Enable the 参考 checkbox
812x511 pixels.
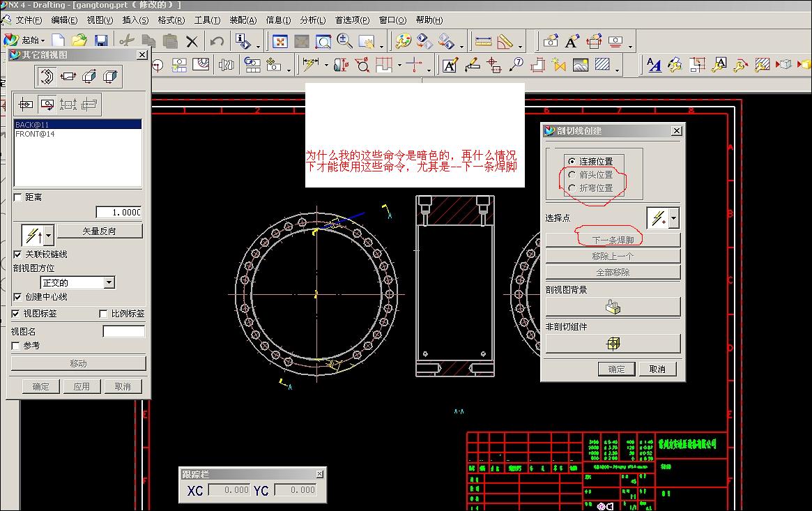(15, 345)
